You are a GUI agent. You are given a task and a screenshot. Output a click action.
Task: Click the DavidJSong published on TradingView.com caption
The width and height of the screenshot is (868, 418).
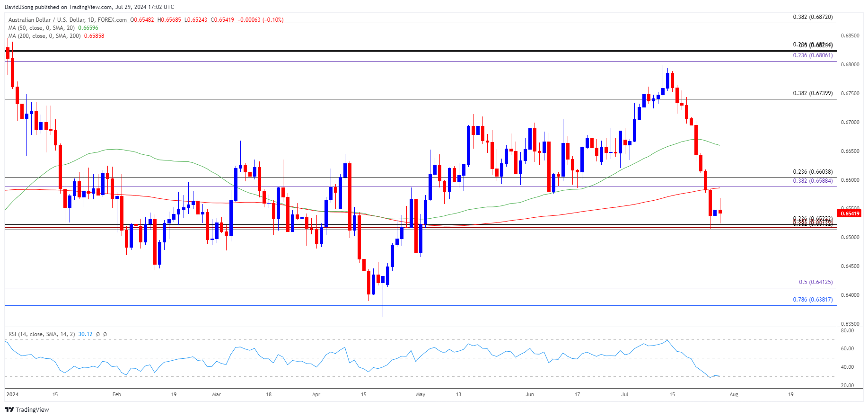click(x=89, y=7)
